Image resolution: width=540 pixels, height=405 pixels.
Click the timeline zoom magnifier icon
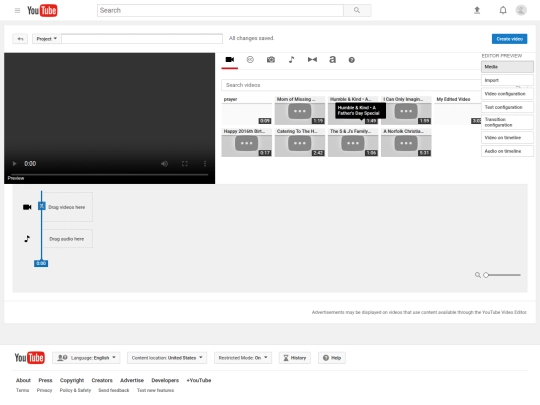pos(478,275)
